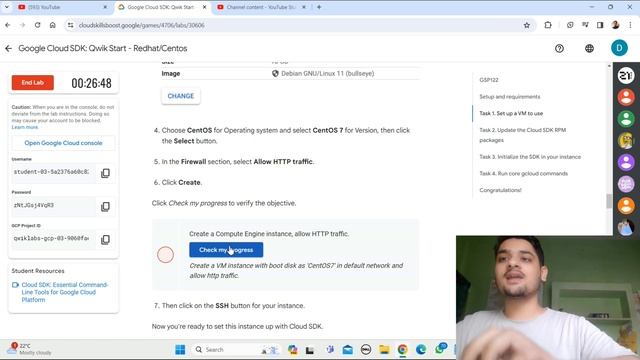Open the Chrome profile picture
640x360 pixels.
(615, 25)
